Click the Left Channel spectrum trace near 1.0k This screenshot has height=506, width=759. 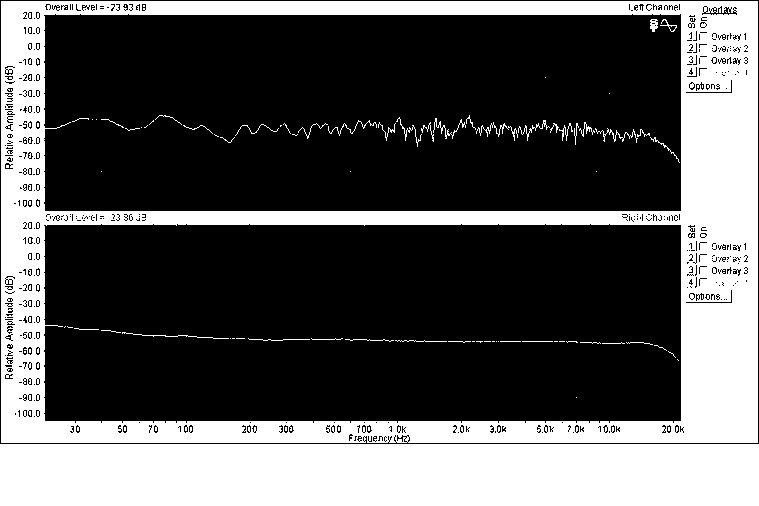point(397,121)
